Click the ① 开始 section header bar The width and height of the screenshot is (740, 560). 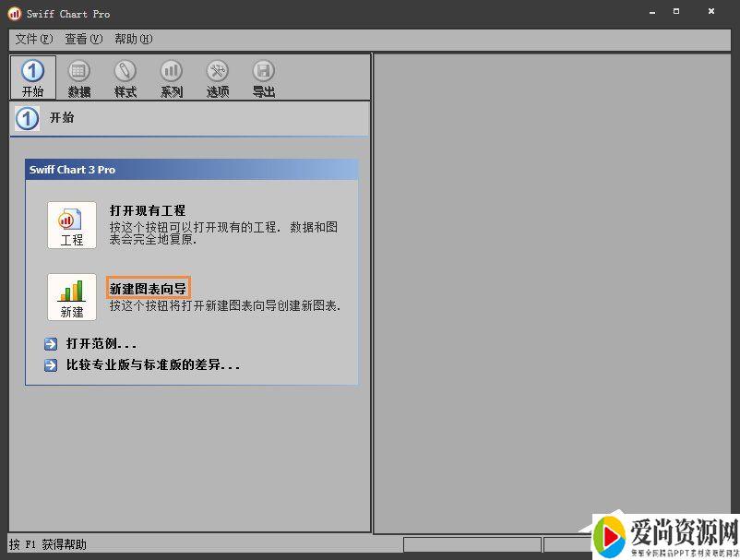click(185, 118)
